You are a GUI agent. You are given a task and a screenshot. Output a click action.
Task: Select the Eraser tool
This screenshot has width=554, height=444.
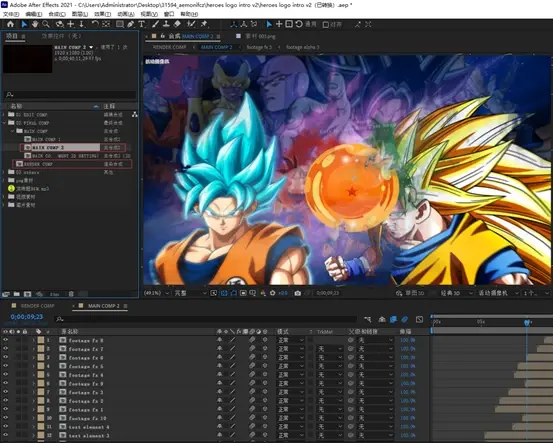coord(177,24)
